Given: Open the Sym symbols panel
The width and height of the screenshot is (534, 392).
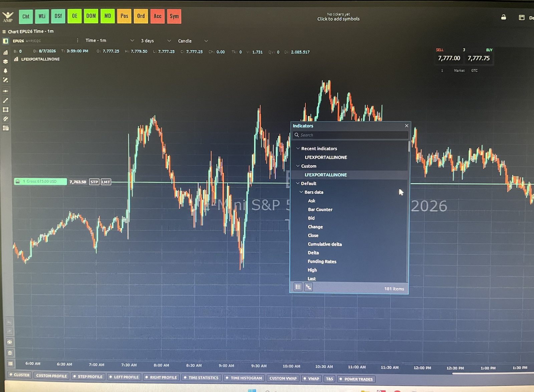Looking at the screenshot, I should 174,16.
